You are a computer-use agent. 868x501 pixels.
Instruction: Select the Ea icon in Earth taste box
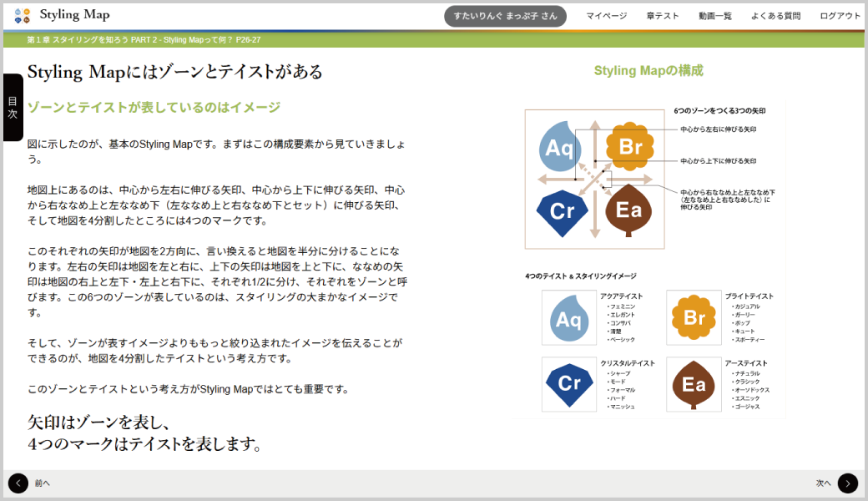pos(694,384)
